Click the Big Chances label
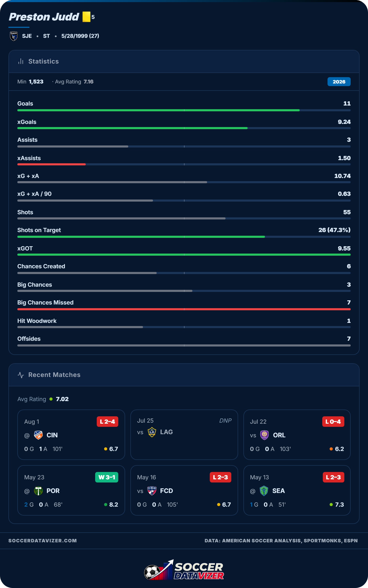This screenshot has height=588, width=368. 35,285
